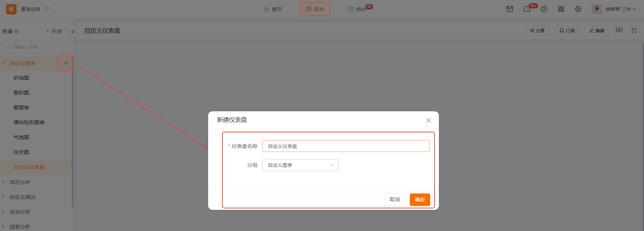
Task: Collapse the sidebar with double-arrow icon
Action: pyautogui.click(x=73, y=31)
